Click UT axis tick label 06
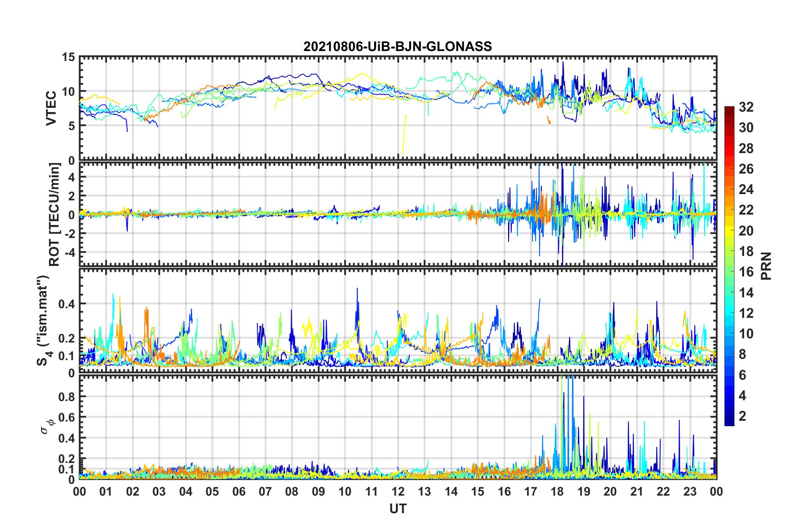Screen dimensions: 796x532 (239, 491)
